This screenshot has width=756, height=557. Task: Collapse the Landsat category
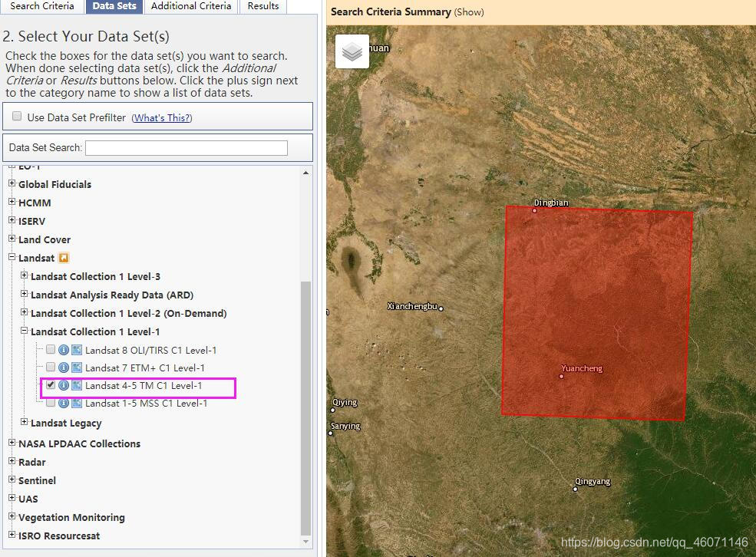[x=12, y=257]
